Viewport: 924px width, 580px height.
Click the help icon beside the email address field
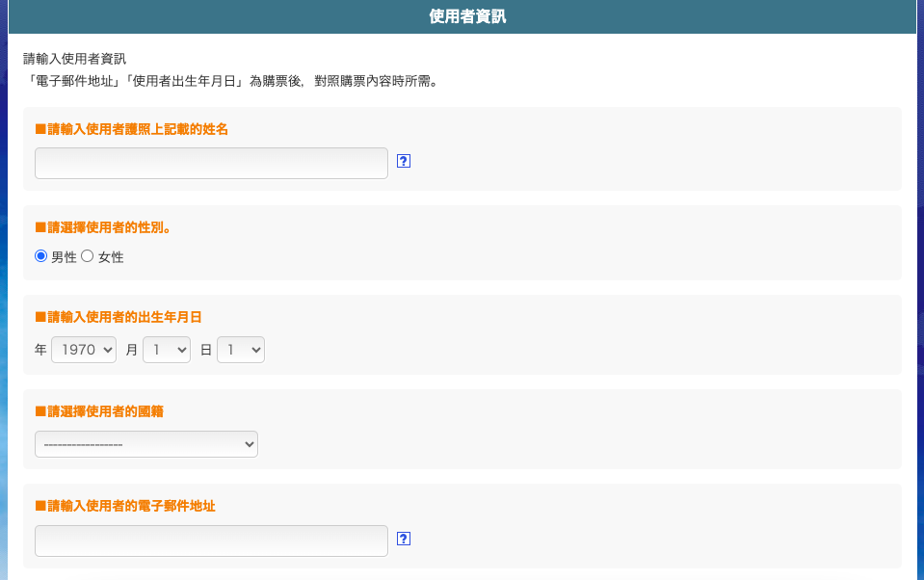tap(404, 539)
